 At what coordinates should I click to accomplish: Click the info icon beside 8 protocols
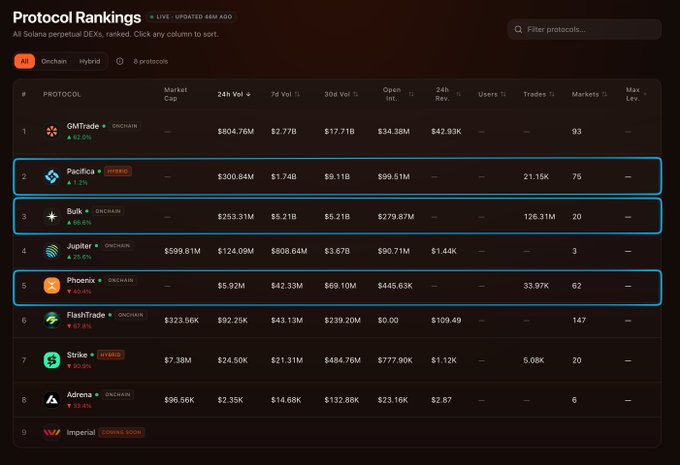point(120,61)
